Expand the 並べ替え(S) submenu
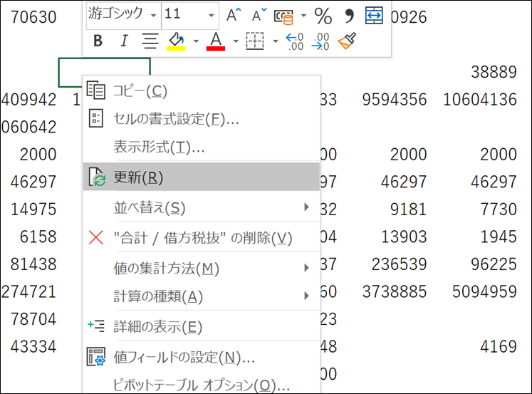Image resolution: width=532 pixels, height=394 pixels. 202,207
